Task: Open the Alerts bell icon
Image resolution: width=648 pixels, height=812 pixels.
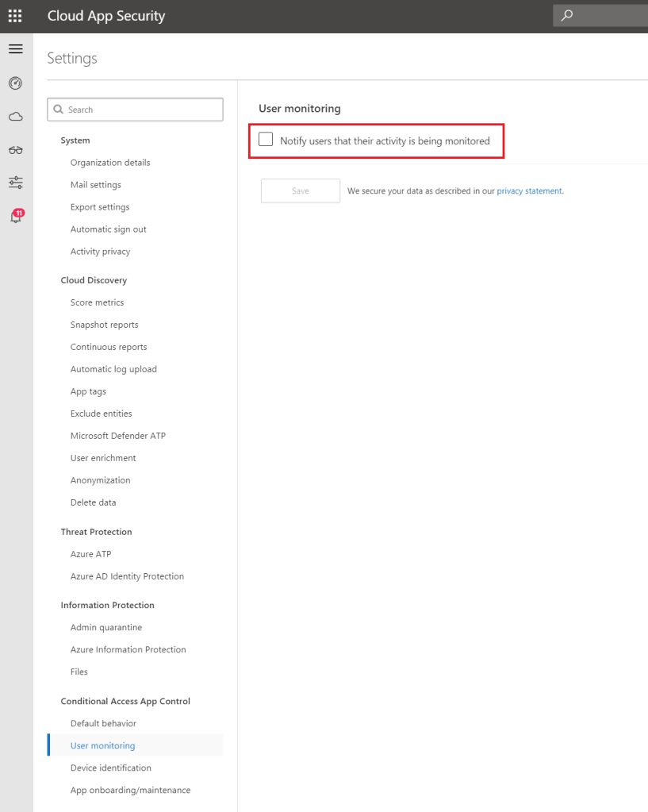Action: [15, 217]
